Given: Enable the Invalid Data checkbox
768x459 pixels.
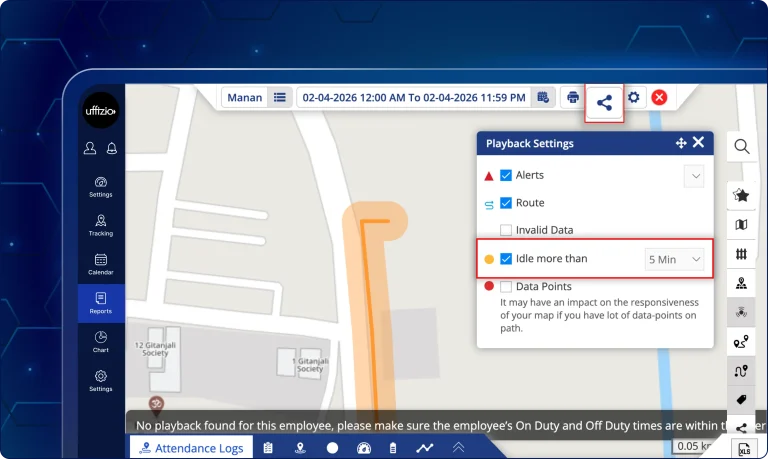Looking at the screenshot, I should 506,230.
